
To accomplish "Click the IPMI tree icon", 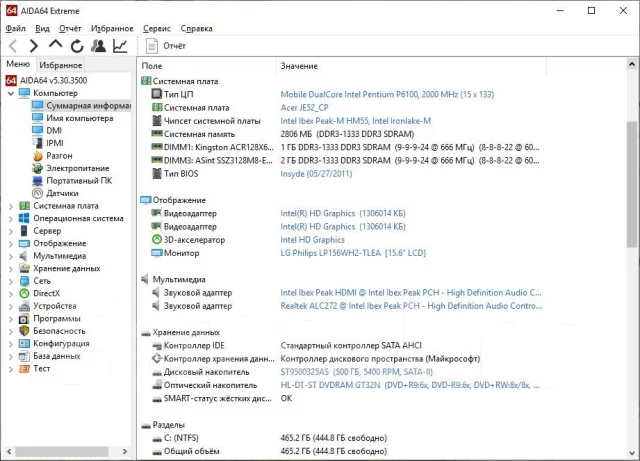I will 38,143.
